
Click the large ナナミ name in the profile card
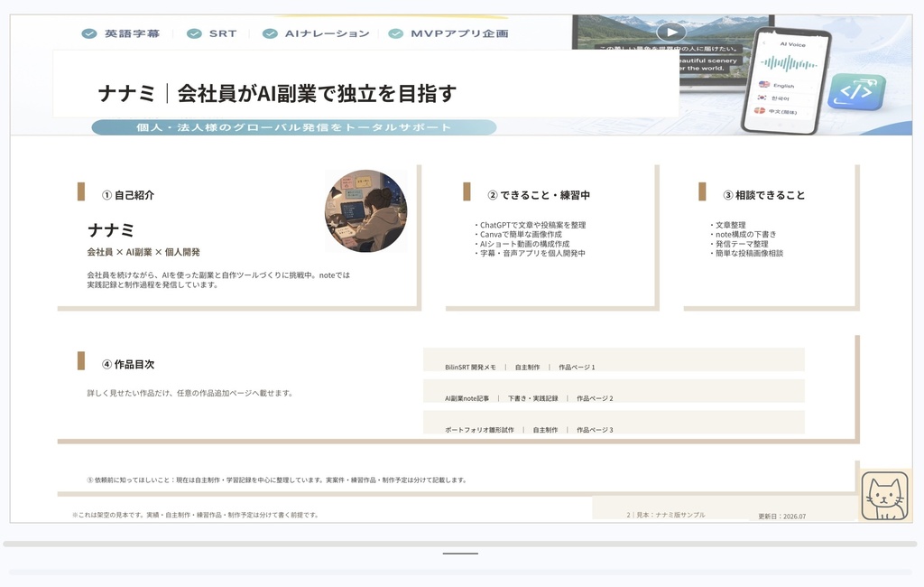tap(111, 230)
